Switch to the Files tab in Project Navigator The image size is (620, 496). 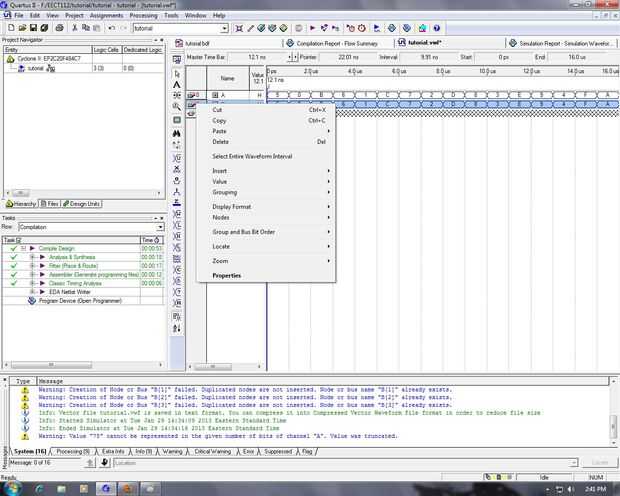click(x=50, y=204)
